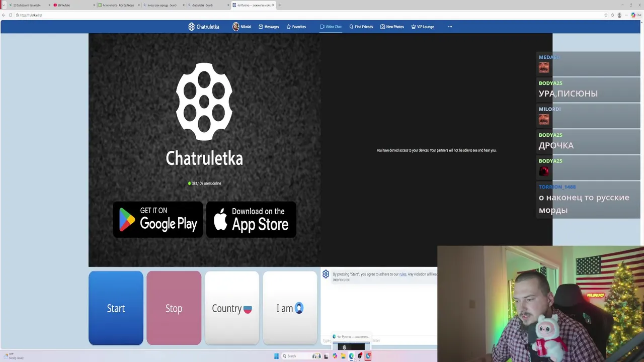Click the Start button

[x=116, y=308]
